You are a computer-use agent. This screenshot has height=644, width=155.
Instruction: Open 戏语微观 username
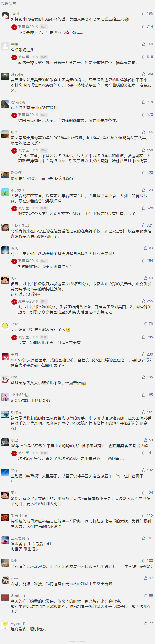(x=18, y=102)
